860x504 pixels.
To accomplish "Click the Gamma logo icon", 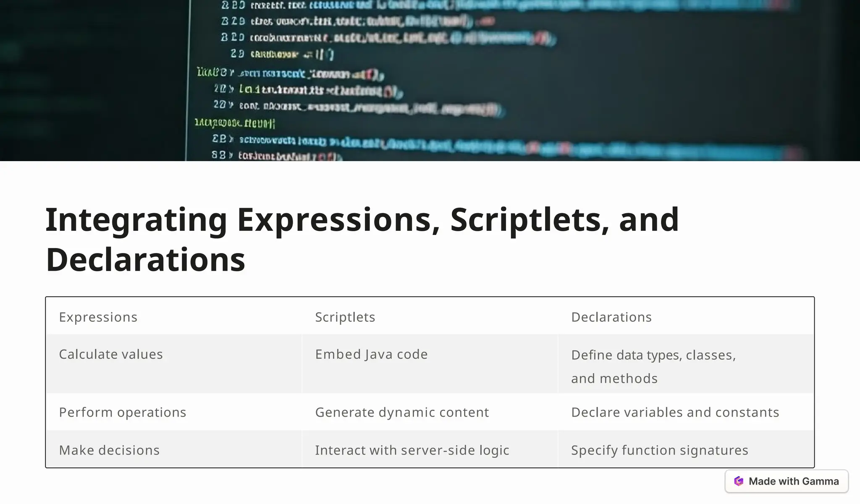I will click(x=739, y=481).
